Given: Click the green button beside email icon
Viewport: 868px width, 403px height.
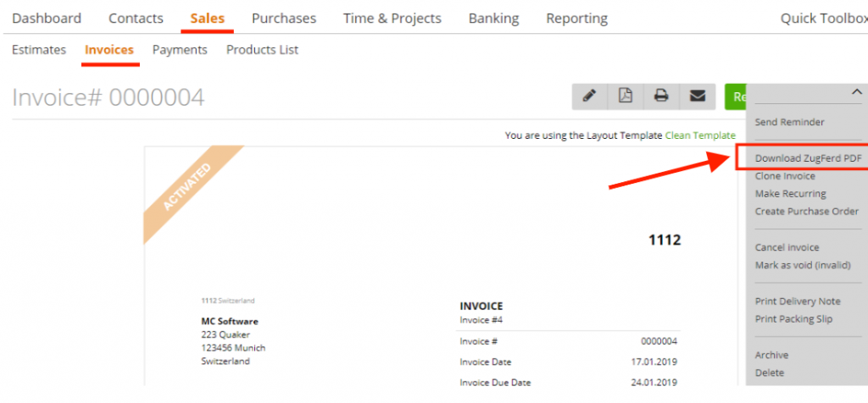Looking at the screenshot, I should (736, 97).
